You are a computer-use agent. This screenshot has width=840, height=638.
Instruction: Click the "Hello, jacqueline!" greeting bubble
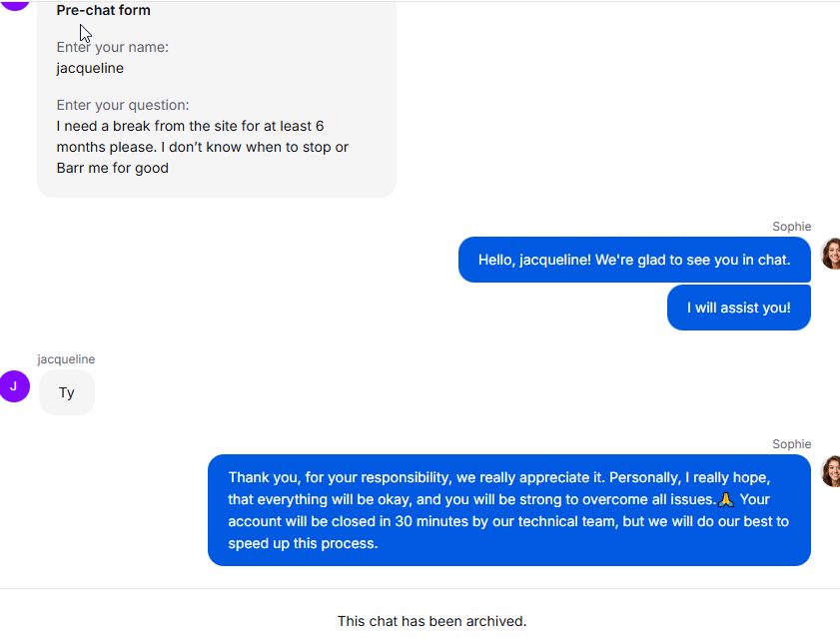(634, 260)
